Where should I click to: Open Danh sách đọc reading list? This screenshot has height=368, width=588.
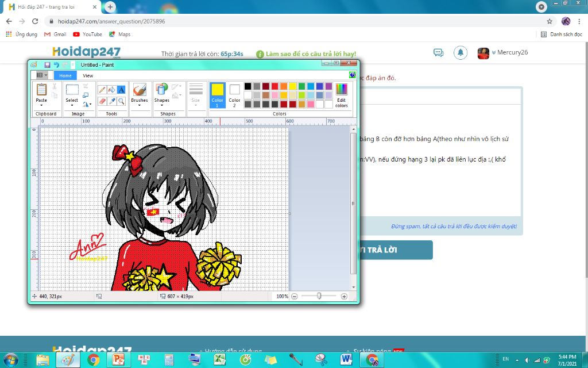[x=562, y=34]
